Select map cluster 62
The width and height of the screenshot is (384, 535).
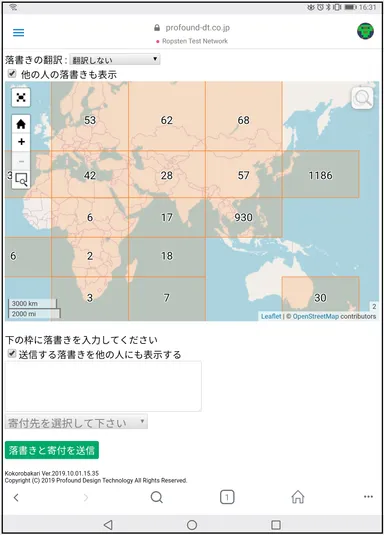167,120
